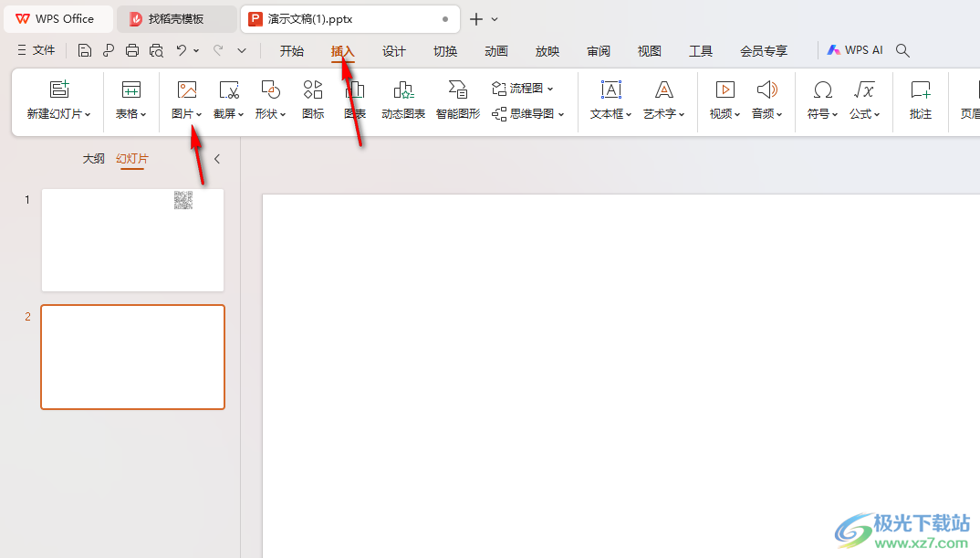Expand the new tab dropdown arrow
Viewport: 980px width, 558px height.
pyautogui.click(x=495, y=19)
